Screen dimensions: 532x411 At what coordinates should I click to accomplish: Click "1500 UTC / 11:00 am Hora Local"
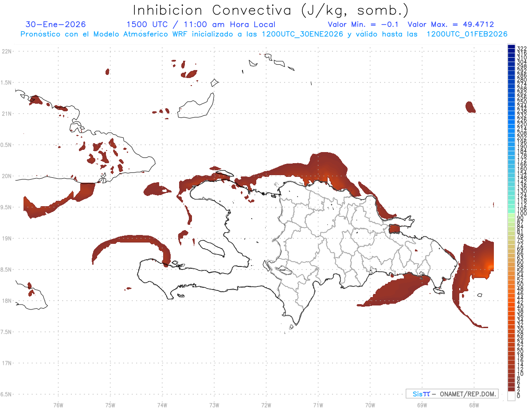(201, 24)
